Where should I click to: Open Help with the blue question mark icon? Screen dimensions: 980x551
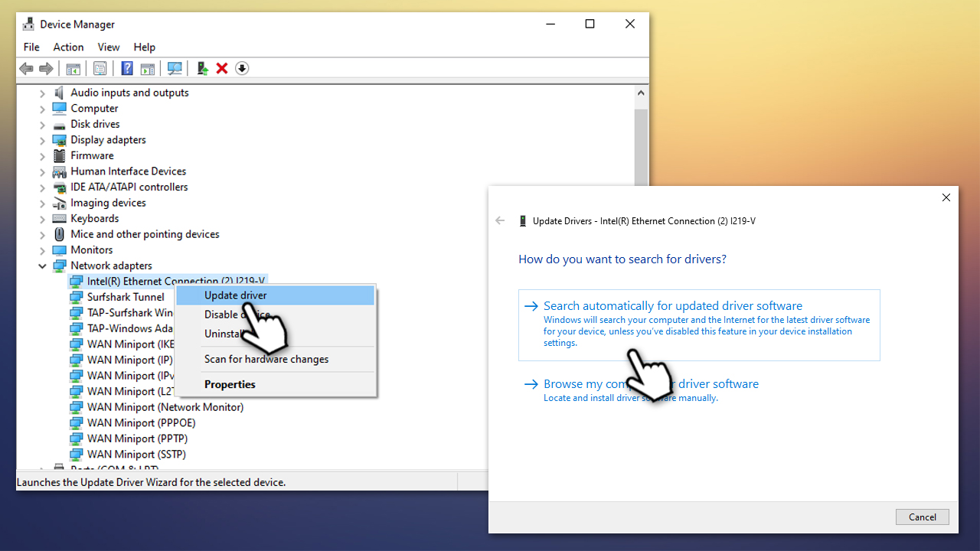(127, 69)
